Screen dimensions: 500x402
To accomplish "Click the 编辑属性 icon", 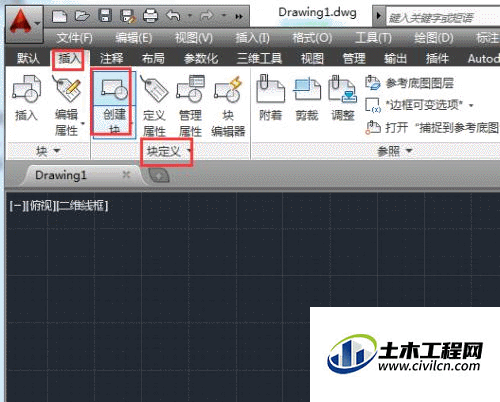I will click(68, 88).
